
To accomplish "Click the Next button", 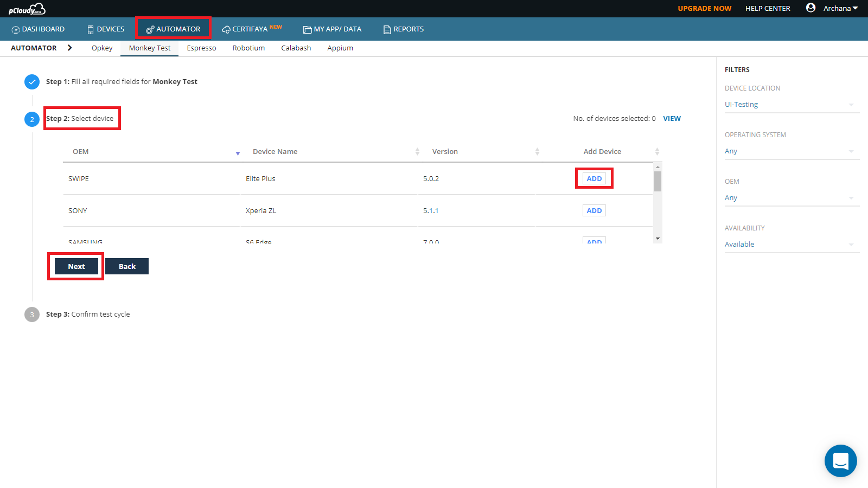I will point(76,266).
